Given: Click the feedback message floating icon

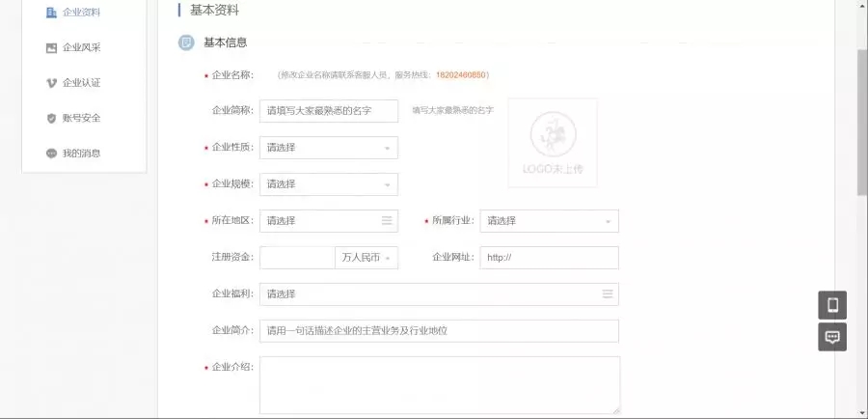Looking at the screenshot, I should coord(832,337).
